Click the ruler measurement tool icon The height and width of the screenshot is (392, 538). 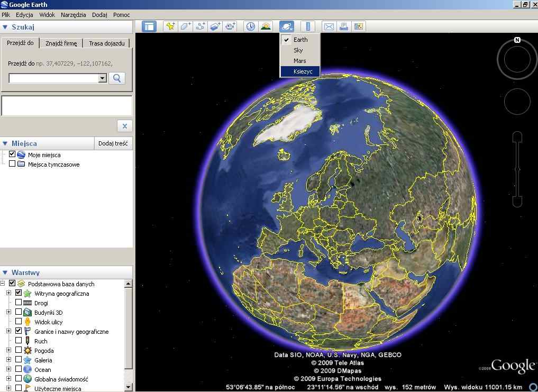tap(307, 26)
